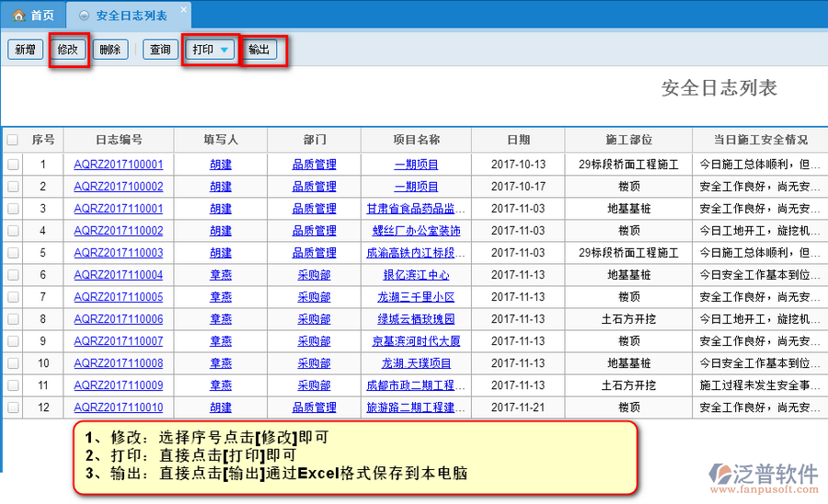Click the 日志编号 column header

pos(119,140)
